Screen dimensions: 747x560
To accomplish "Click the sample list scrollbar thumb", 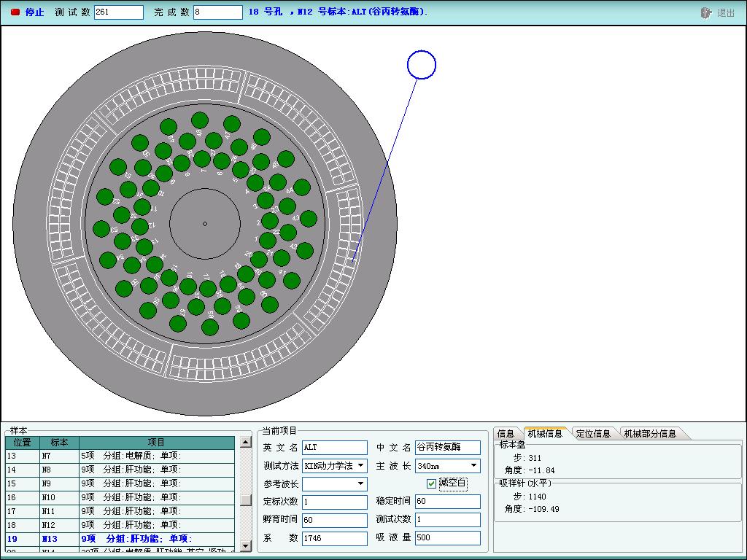I will coord(245,499).
